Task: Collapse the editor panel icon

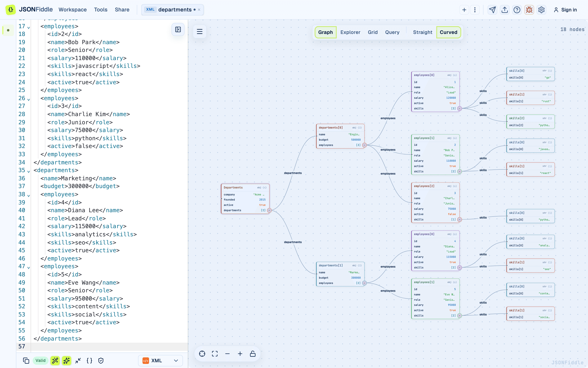Action: (x=178, y=29)
